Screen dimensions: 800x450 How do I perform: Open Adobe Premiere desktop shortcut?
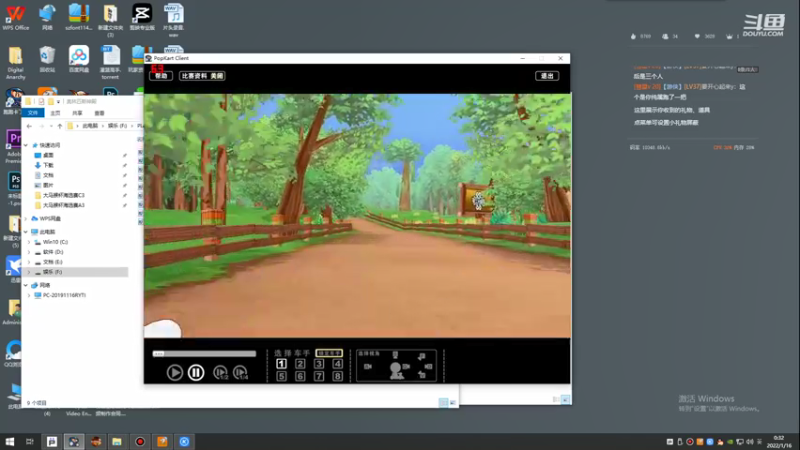click(14, 147)
